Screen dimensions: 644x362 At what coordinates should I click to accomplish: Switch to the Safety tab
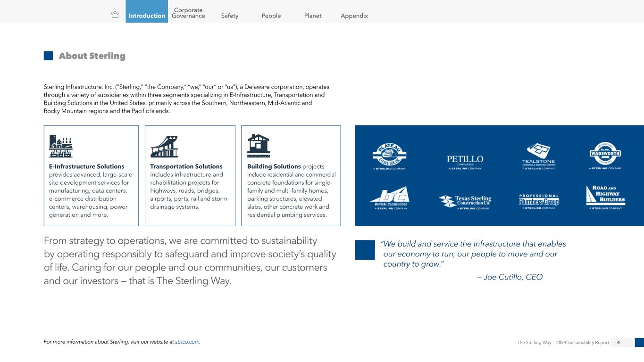(x=230, y=16)
